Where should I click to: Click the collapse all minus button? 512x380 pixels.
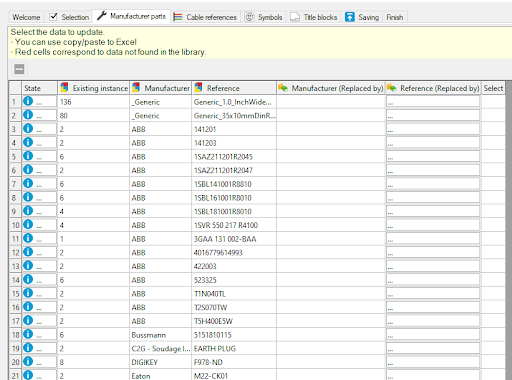19,69
